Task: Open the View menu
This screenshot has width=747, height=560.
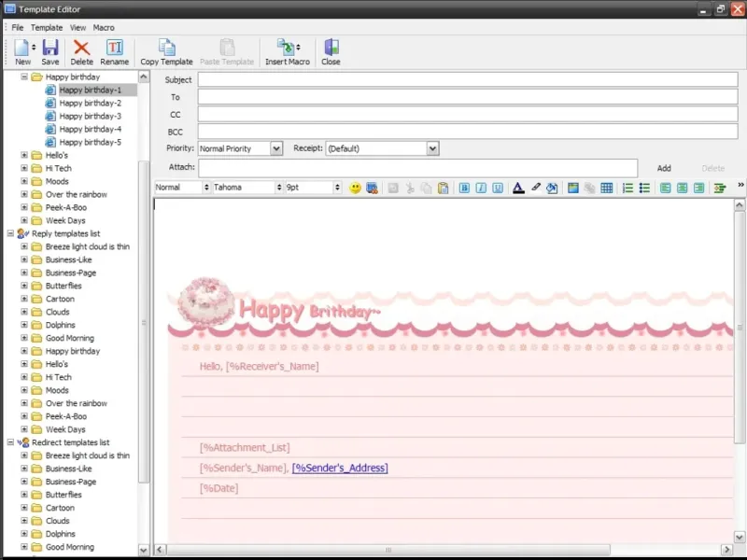Action: click(78, 28)
